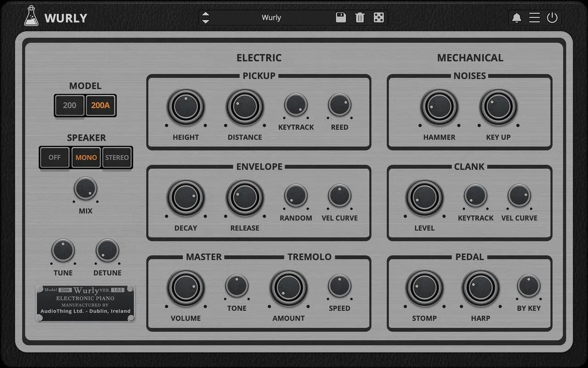Delete the preset using the trash icon
588x368 pixels.
360,17
